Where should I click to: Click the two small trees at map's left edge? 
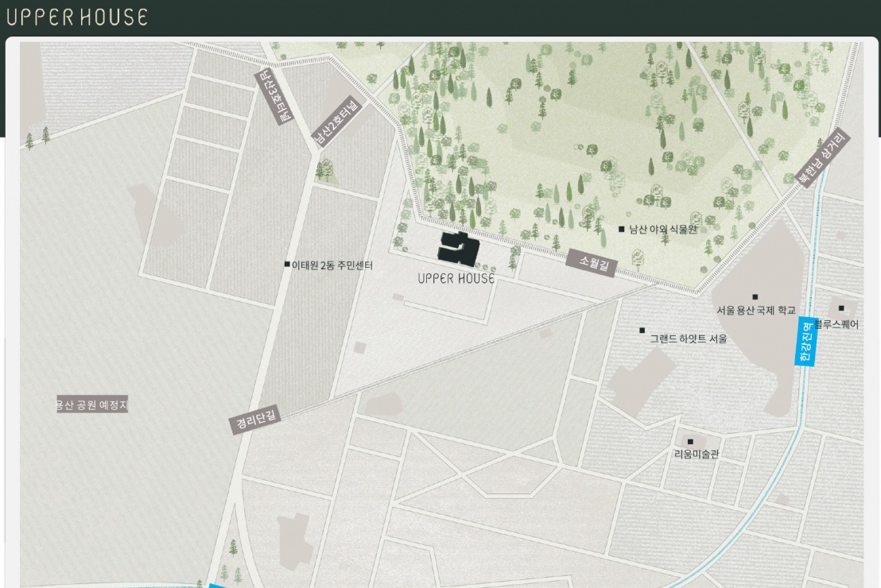pyautogui.click(x=37, y=138)
